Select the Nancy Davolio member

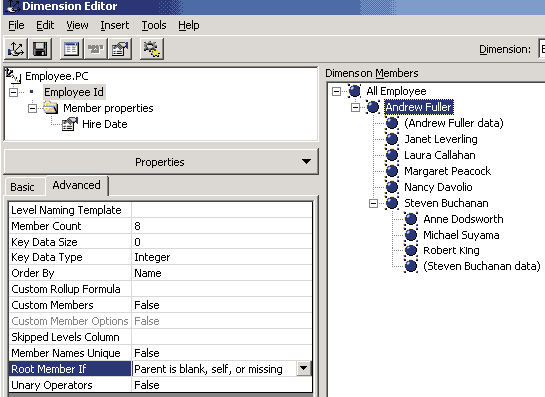pos(438,187)
